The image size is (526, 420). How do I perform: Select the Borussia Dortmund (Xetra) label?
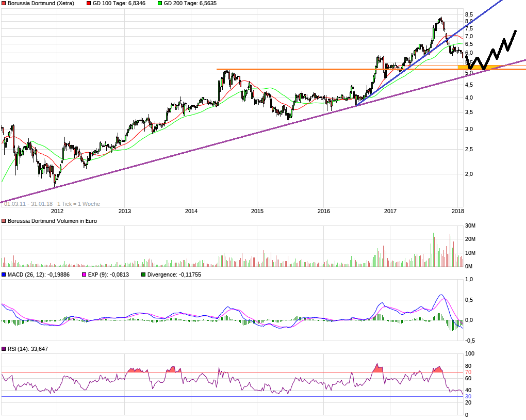point(41,4)
